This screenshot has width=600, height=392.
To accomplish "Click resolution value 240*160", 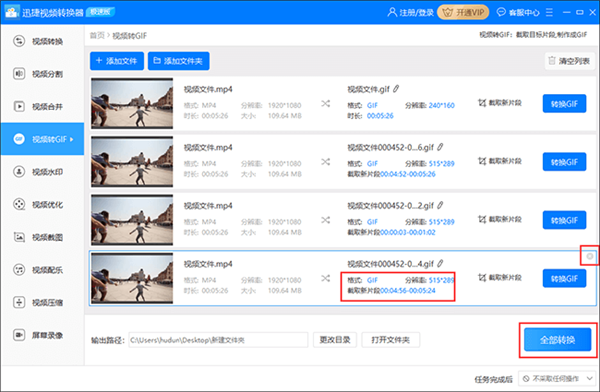I will point(441,105).
